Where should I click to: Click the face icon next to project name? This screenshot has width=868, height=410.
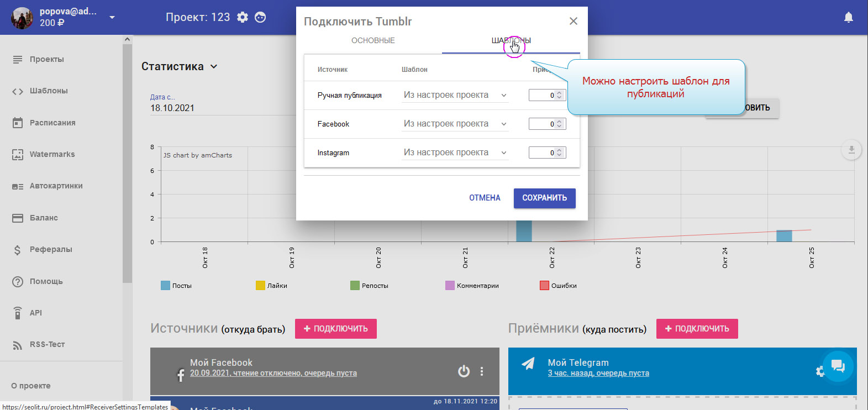point(260,17)
